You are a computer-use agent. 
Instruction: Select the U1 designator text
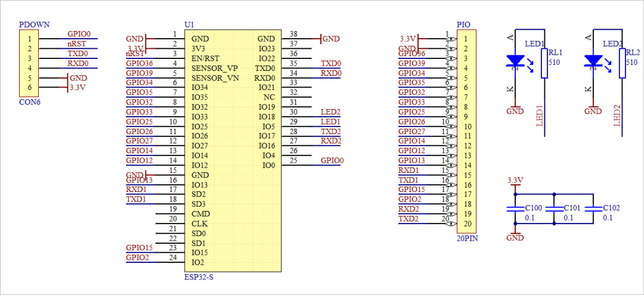[x=189, y=24]
